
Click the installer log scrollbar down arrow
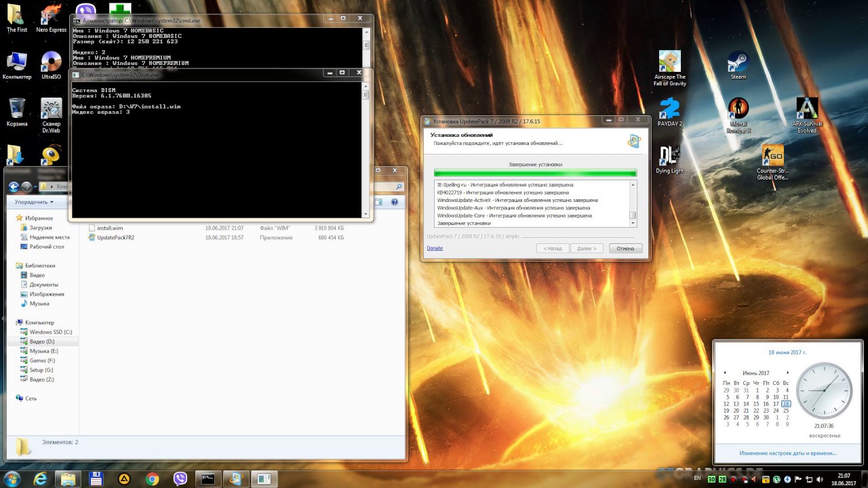point(633,223)
